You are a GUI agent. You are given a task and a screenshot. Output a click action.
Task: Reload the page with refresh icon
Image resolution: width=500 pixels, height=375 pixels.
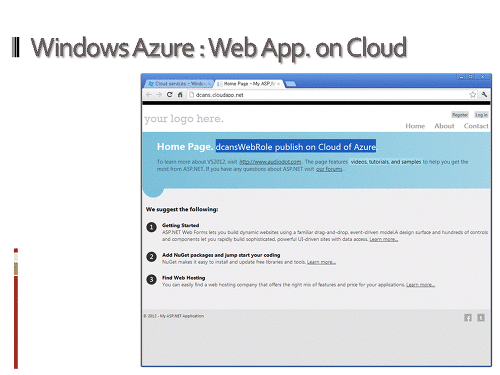tap(170, 95)
